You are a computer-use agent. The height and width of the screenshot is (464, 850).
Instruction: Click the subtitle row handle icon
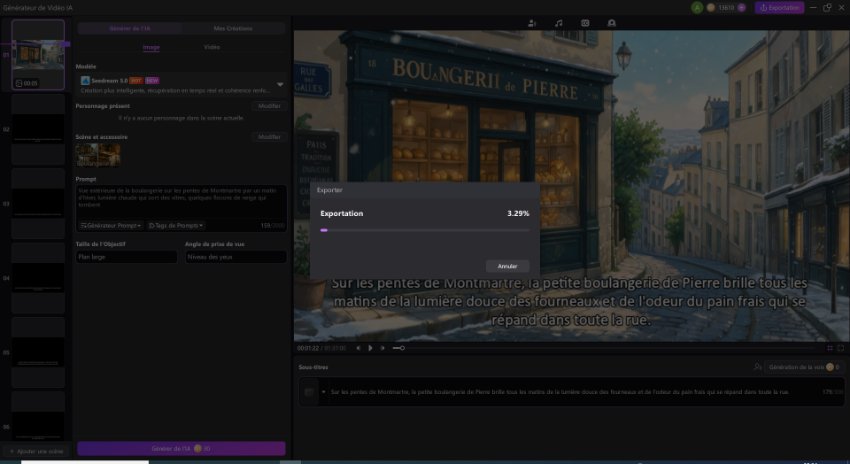click(x=309, y=392)
